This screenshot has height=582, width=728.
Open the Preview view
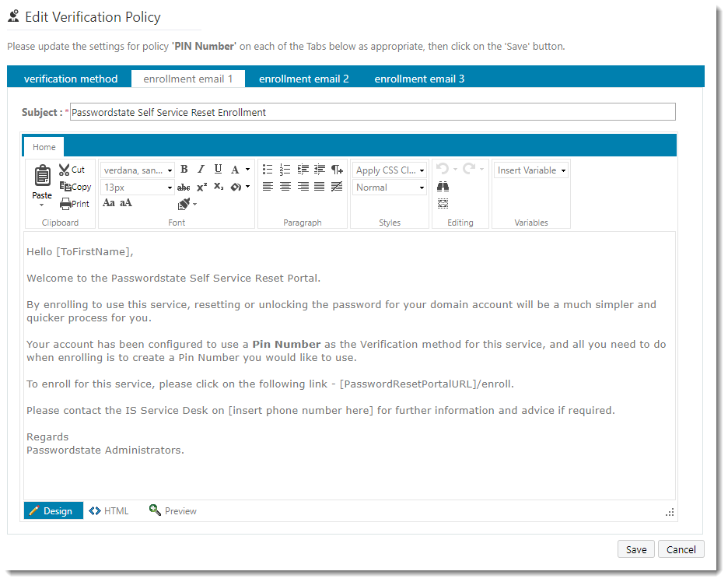point(173,511)
